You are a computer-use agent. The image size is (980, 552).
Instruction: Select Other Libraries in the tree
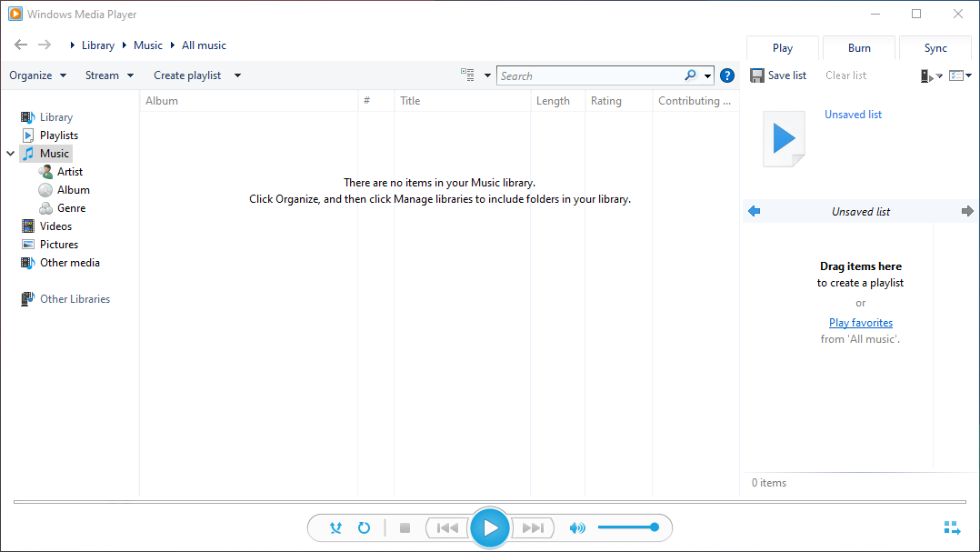coord(65,299)
